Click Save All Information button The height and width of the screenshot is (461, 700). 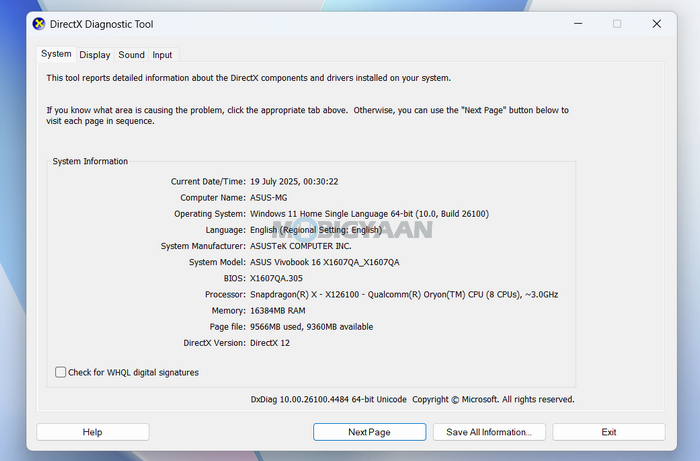(x=489, y=432)
